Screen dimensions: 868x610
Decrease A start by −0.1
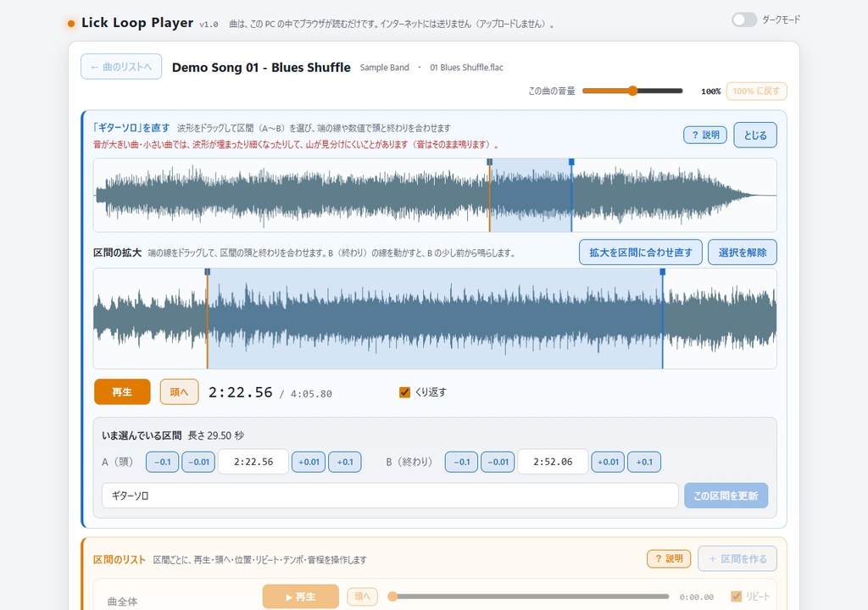pos(162,462)
